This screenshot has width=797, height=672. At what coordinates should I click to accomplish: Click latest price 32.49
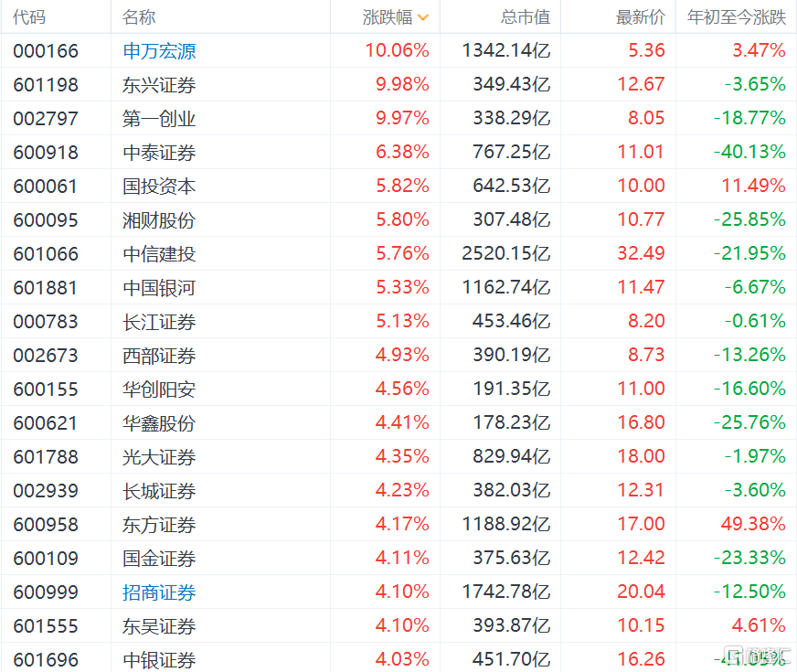tap(641, 253)
